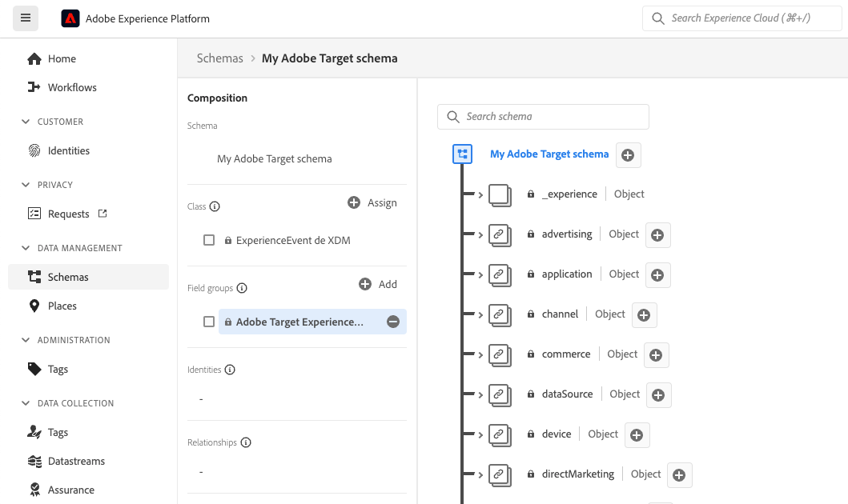The height and width of the screenshot is (504, 848).
Task: Click the plus icon next to advertising field
Action: [x=657, y=235]
